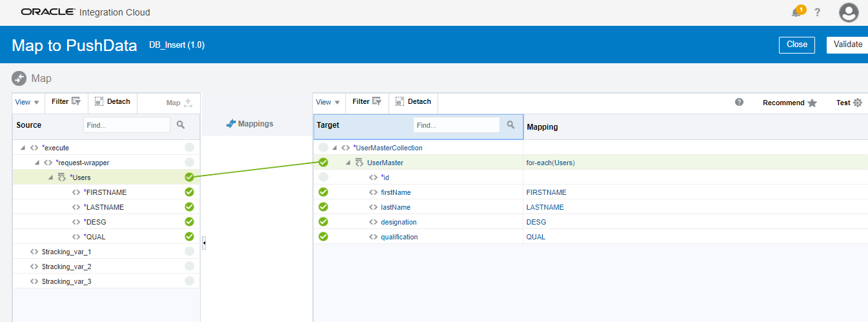This screenshot has width=868, height=322.
Task: Select the for-each(Users) mapping
Action: pyautogui.click(x=550, y=163)
